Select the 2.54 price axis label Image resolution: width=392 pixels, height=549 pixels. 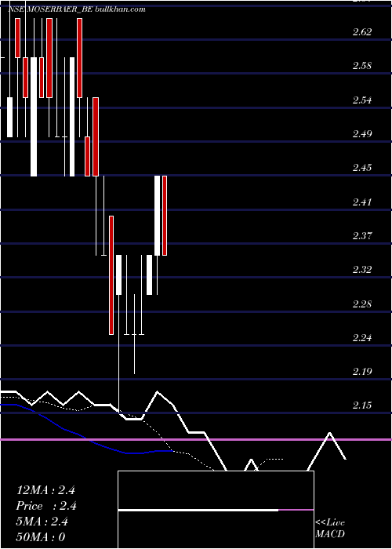(362, 100)
